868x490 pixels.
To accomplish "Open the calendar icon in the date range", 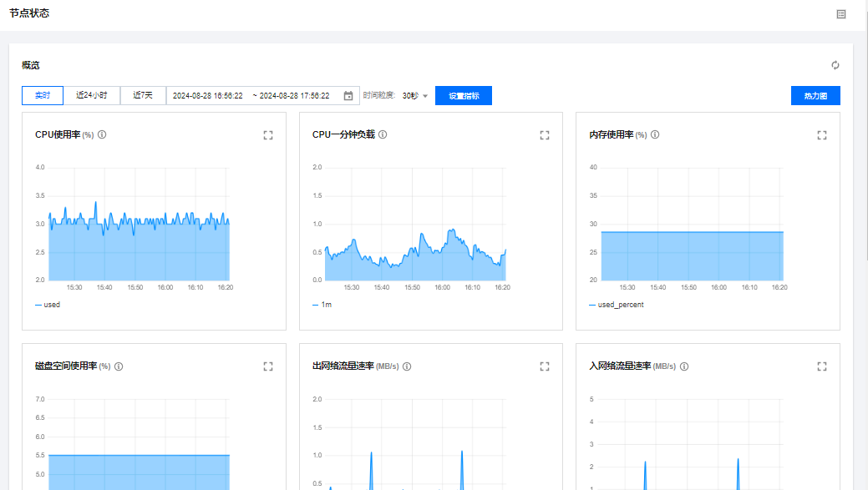I will coord(348,96).
